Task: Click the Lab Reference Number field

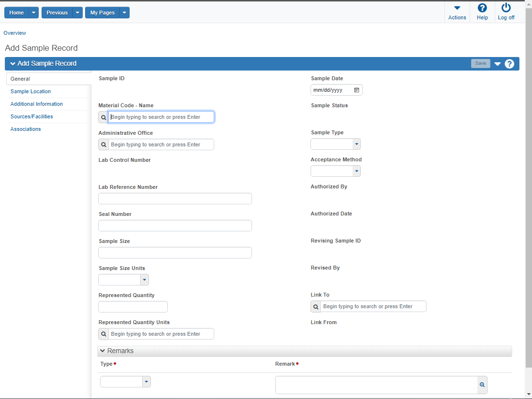Action: click(175, 199)
